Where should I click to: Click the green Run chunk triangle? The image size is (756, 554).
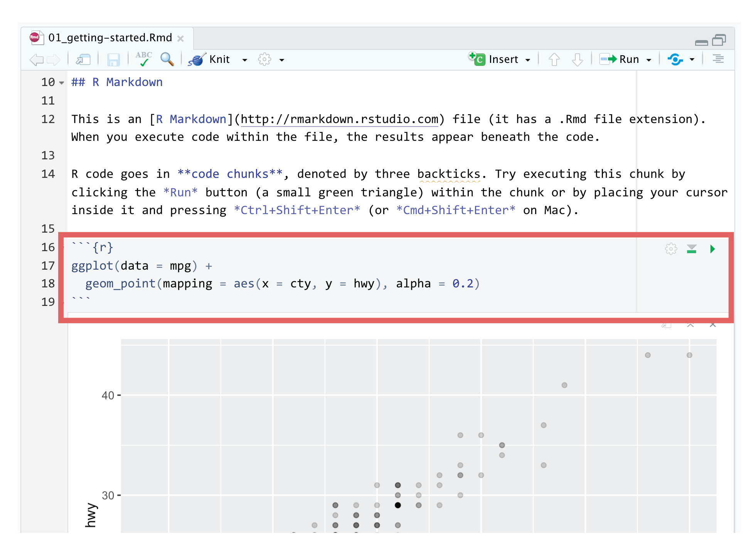point(712,249)
